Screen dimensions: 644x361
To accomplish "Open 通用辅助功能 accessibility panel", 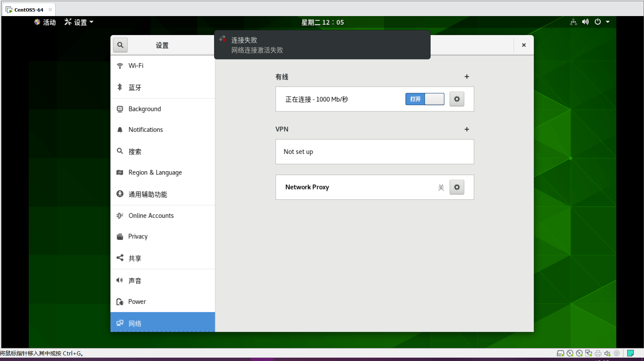I will [x=163, y=194].
